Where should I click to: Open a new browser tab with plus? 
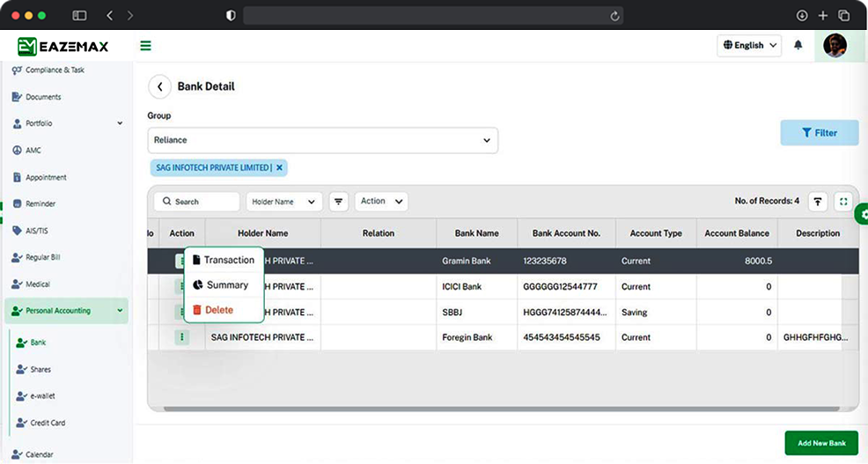[x=822, y=16]
